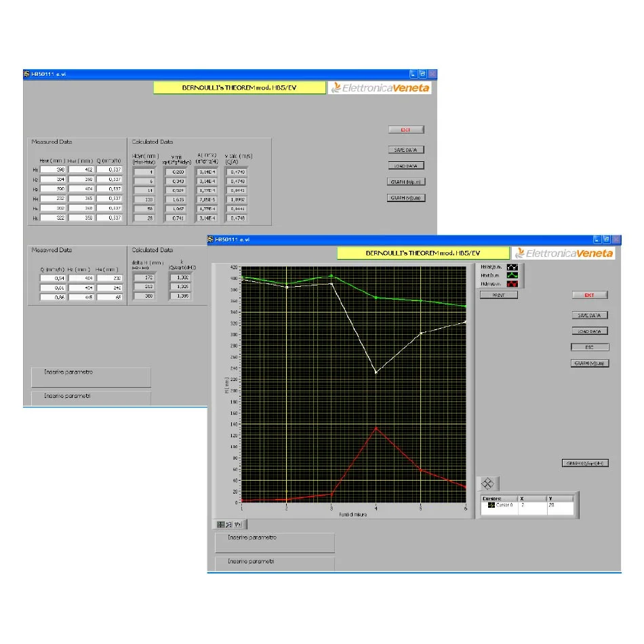Click the H4 Htot input field showing 365

[81, 199]
